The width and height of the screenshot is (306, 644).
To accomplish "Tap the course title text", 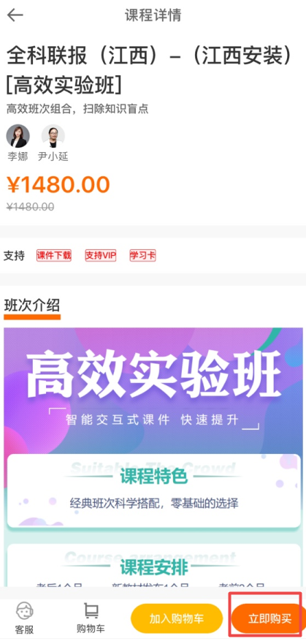I will pos(149,71).
